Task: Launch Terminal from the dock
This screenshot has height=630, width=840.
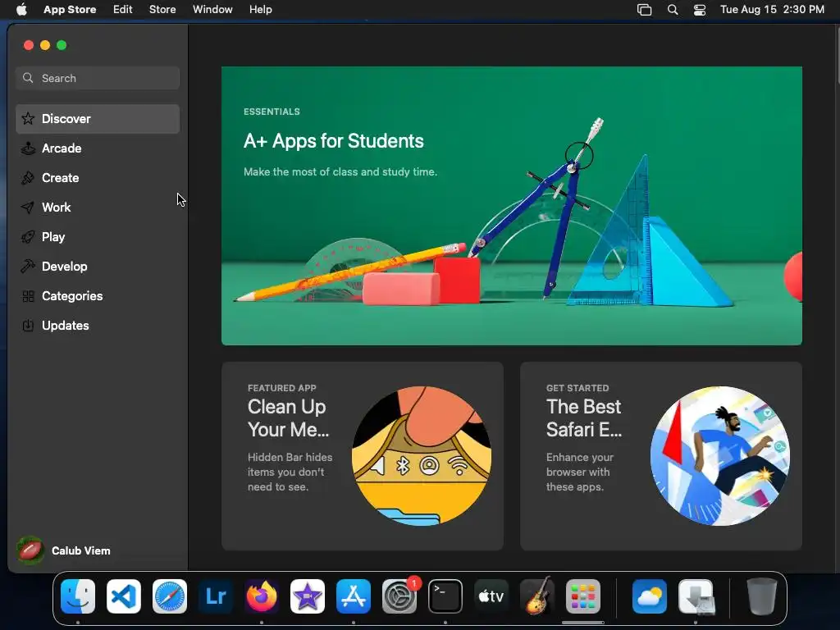Action: point(445,596)
